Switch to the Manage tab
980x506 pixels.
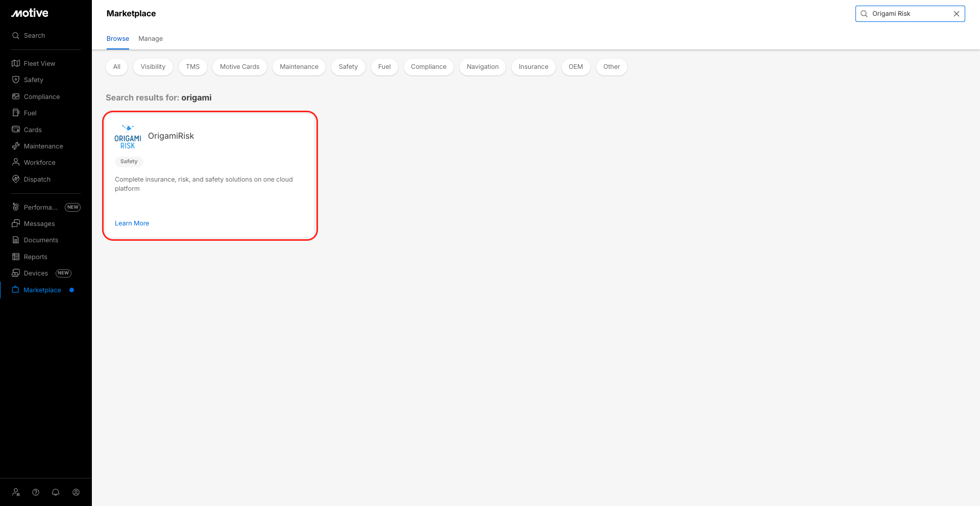coord(151,39)
